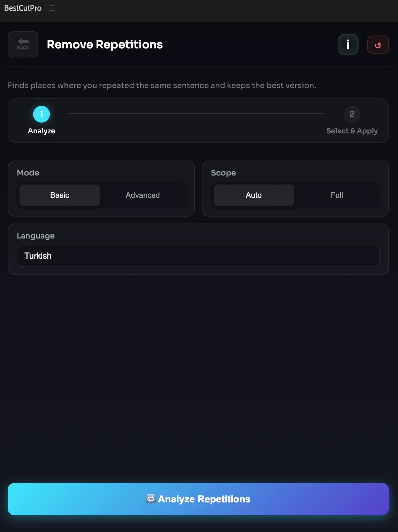Viewport: 398px width, 532px height.
Task: Click the red reset icon
Action: [378, 44]
